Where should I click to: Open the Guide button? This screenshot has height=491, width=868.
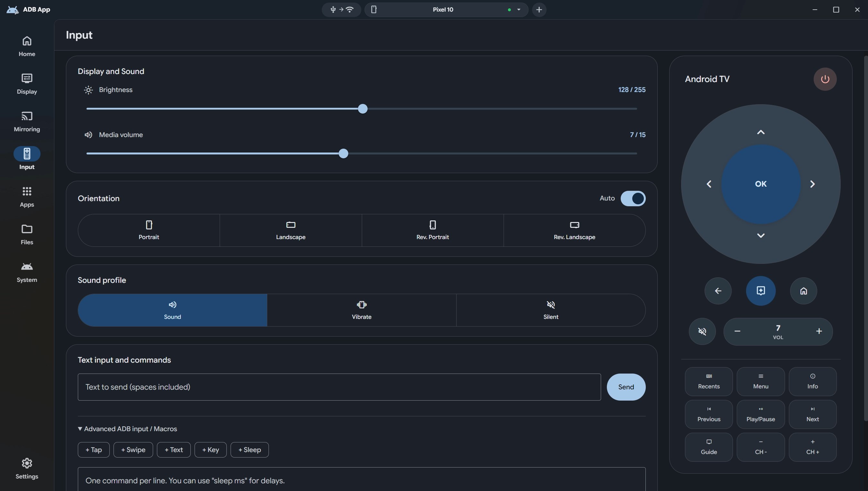[x=708, y=447]
